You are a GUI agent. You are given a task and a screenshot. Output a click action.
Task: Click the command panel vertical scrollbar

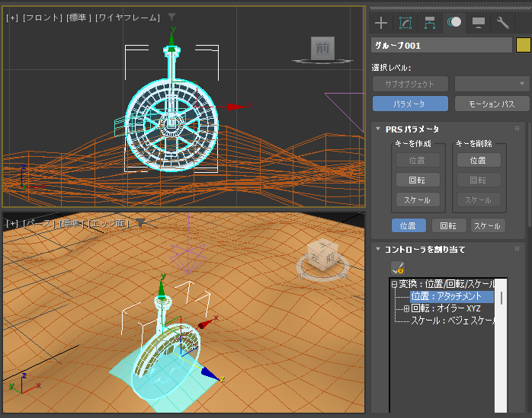[x=530, y=174]
